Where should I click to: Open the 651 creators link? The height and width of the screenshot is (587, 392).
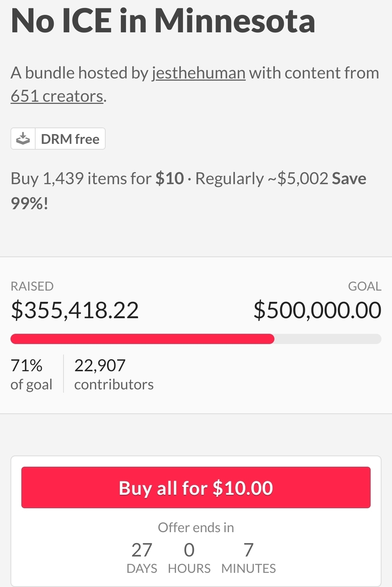57,96
